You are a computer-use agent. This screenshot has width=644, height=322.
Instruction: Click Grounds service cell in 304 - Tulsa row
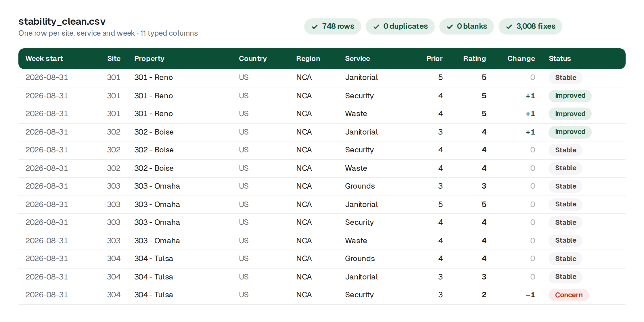(360, 259)
